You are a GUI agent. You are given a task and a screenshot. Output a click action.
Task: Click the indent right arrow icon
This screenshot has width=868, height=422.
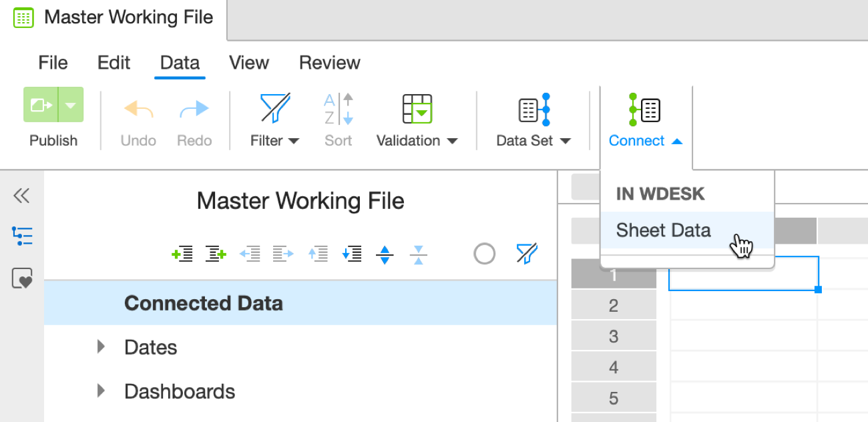(283, 254)
